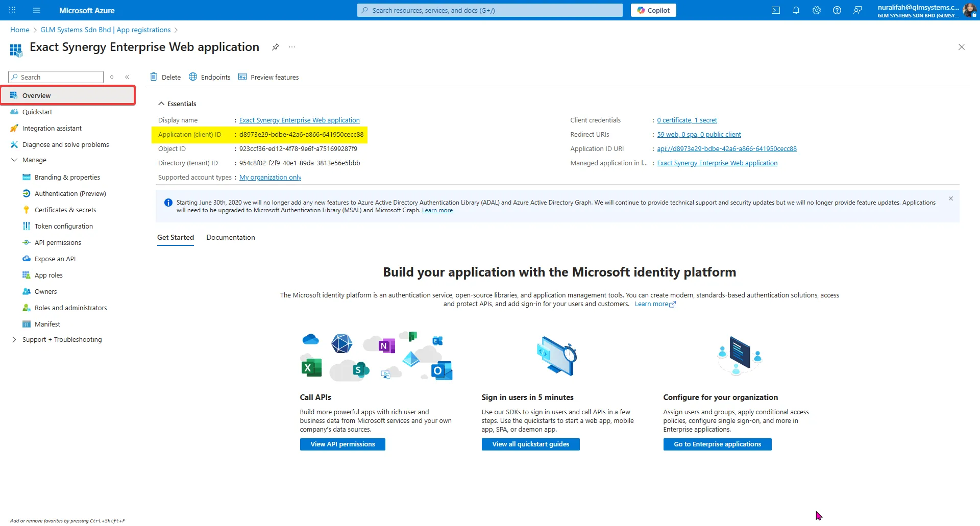This screenshot has height=526, width=980.
Task: Open the Endpoints toolbar item
Action: pyautogui.click(x=210, y=77)
